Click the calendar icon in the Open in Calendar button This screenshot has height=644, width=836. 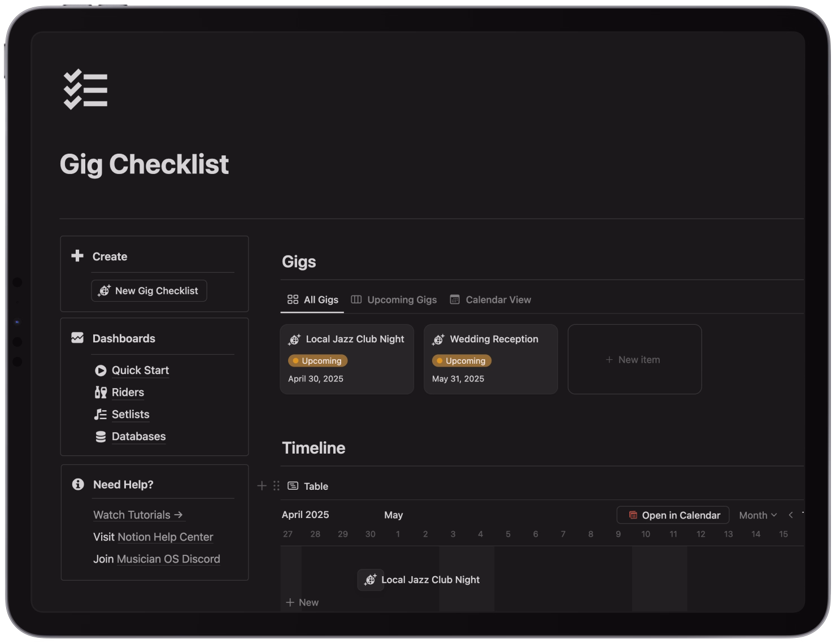(633, 515)
